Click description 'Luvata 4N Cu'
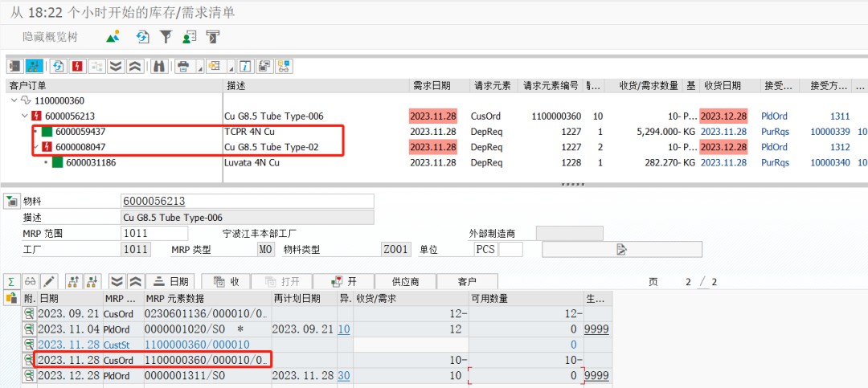The width and height of the screenshot is (868, 388). click(252, 163)
